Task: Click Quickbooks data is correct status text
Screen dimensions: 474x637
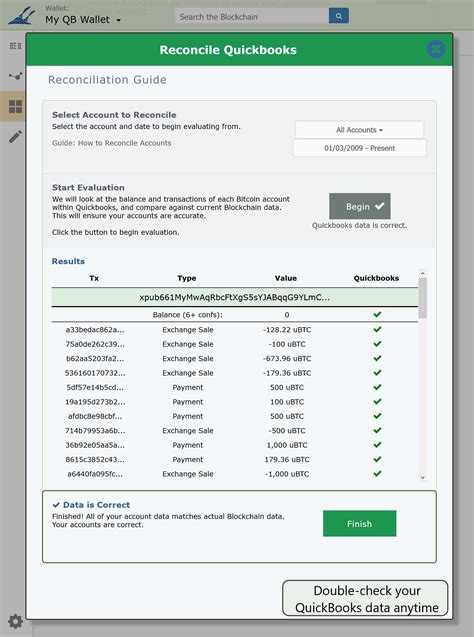Action: pyautogui.click(x=359, y=225)
